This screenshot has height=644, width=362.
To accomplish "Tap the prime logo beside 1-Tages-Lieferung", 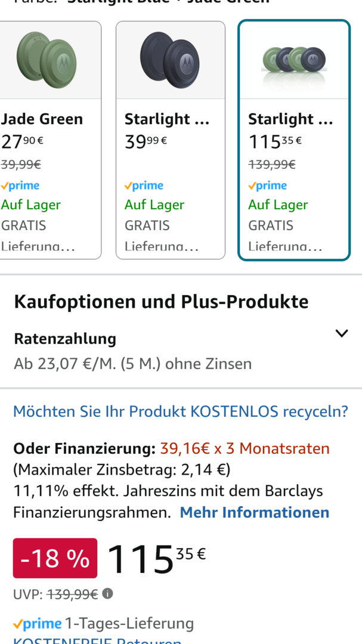I will click(38, 624).
